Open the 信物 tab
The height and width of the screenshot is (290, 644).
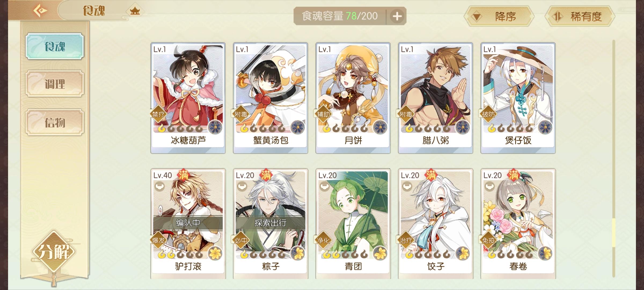pyautogui.click(x=55, y=122)
